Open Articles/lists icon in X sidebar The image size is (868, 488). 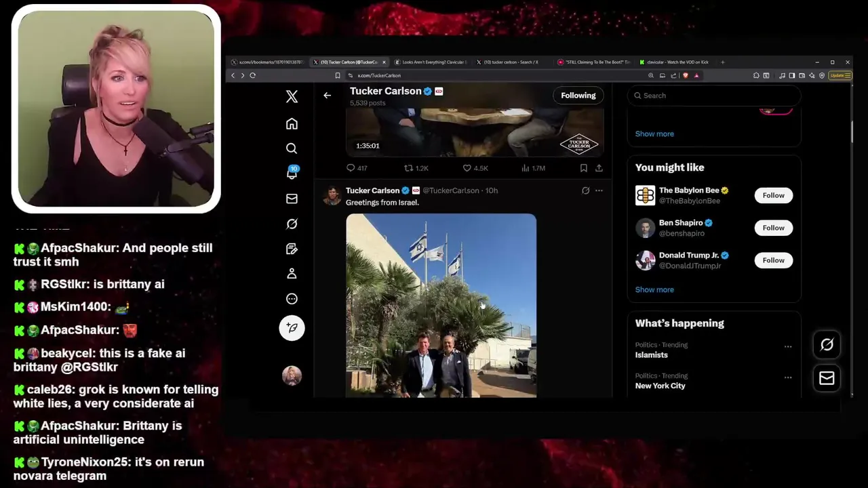[292, 249]
